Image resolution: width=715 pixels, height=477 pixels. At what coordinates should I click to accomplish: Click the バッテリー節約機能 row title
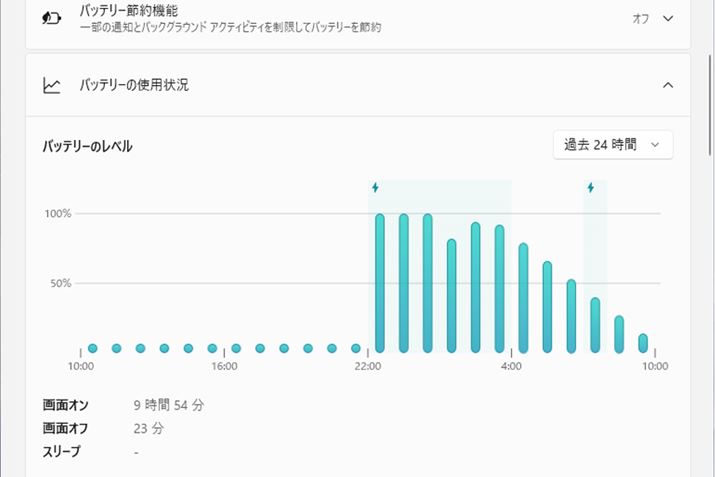pos(129,10)
